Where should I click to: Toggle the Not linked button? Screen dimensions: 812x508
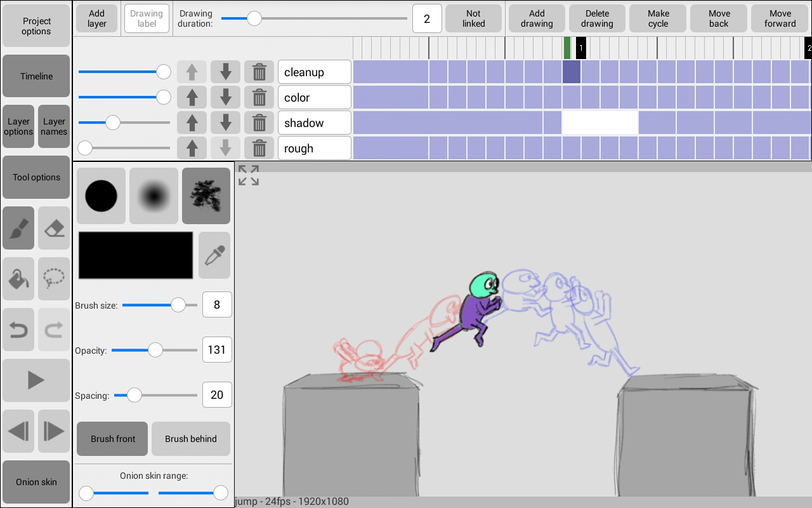point(473,18)
